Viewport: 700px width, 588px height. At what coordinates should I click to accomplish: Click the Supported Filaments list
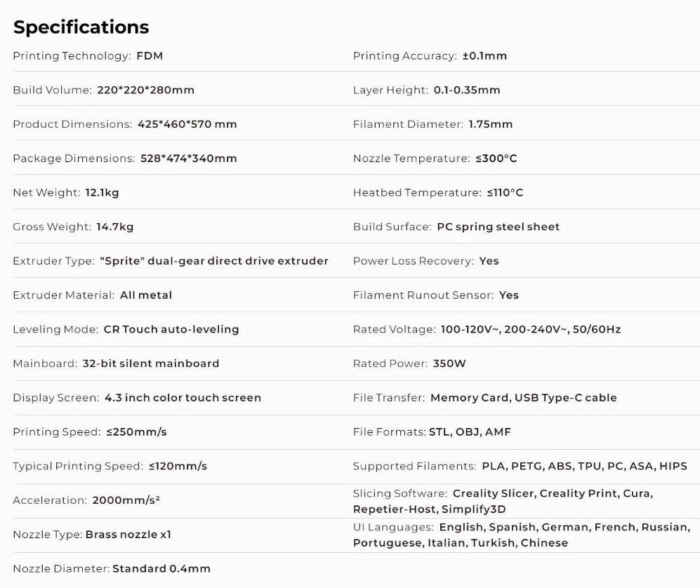point(584,467)
